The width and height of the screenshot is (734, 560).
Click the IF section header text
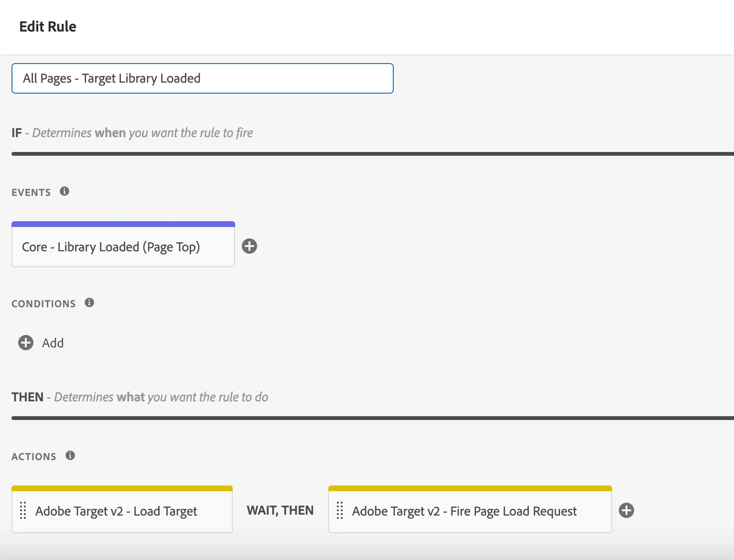point(132,133)
